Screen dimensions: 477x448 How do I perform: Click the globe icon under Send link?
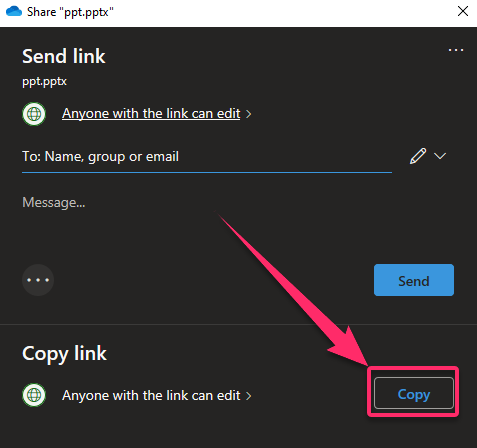pos(34,114)
